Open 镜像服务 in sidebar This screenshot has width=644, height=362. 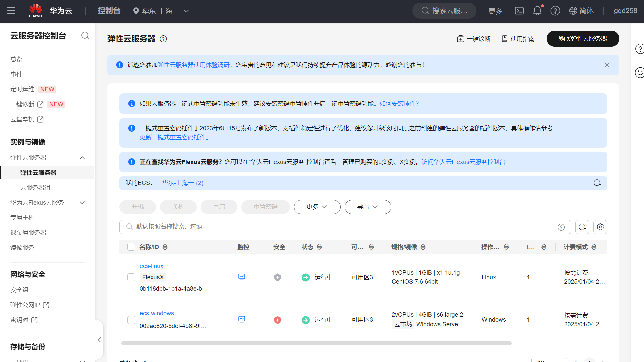(22, 248)
